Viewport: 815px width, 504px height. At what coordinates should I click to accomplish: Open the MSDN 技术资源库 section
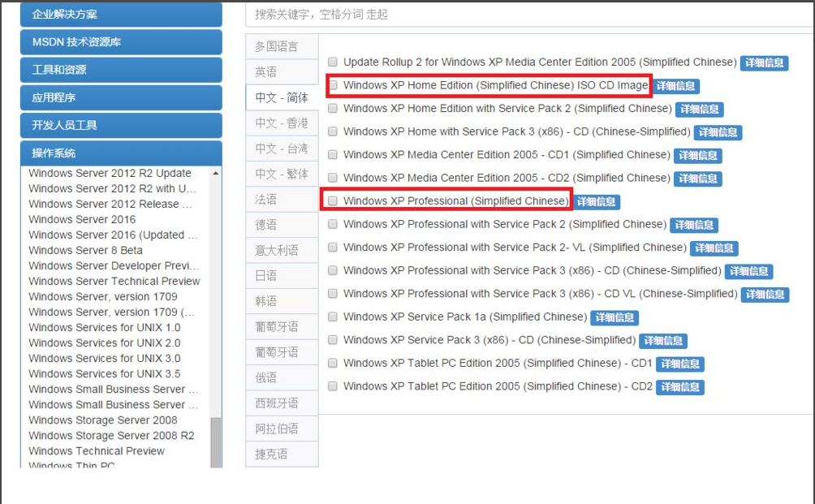click(x=121, y=42)
